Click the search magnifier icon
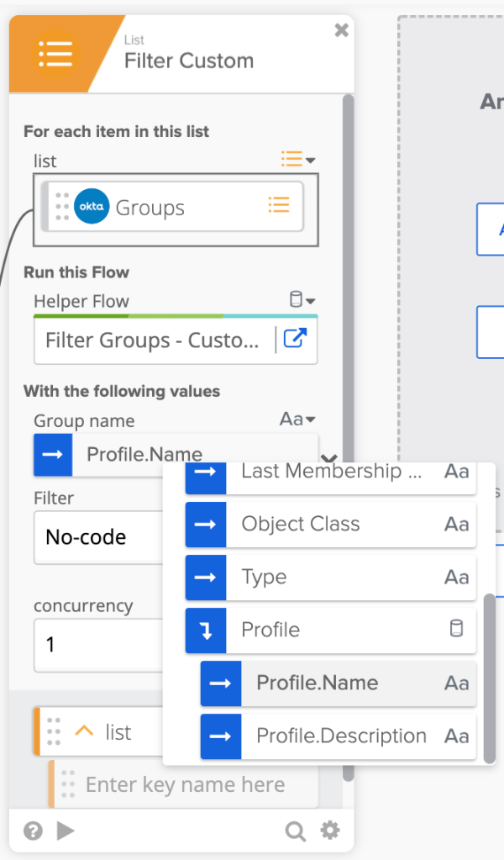 click(x=295, y=831)
